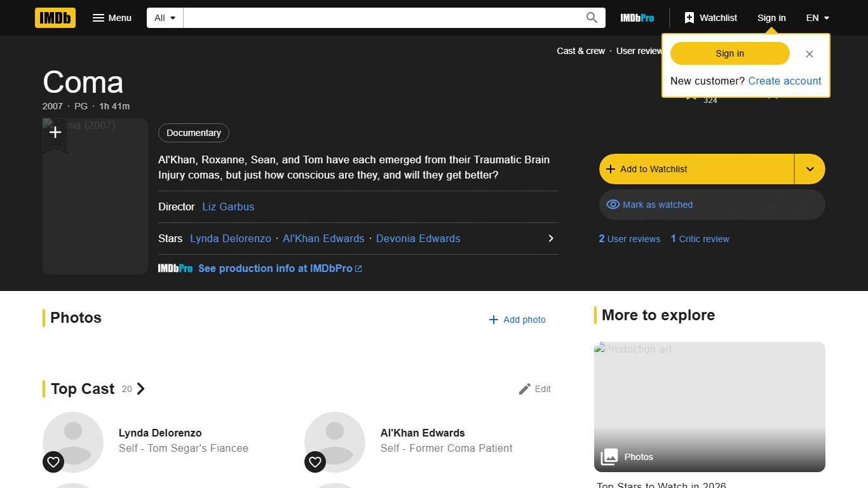Open the IMDbPro header logo link
868x488 pixels.
(637, 18)
